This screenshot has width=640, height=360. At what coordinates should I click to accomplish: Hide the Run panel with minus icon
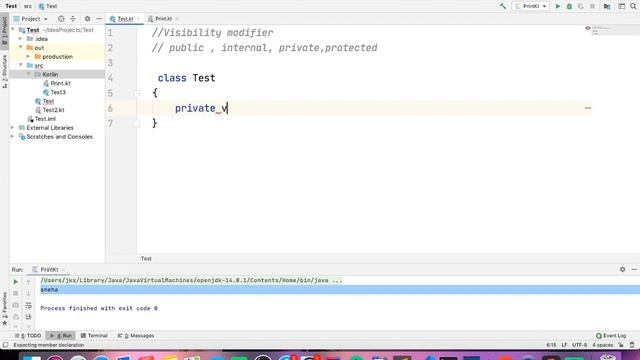point(634,269)
